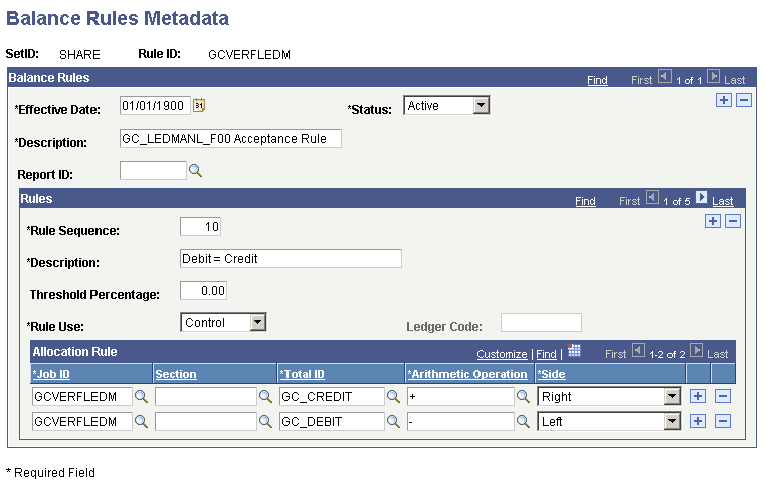Screen dimensions: 766x488
Task: Look up Total ID for GC_DEBIT
Action: click(x=393, y=421)
